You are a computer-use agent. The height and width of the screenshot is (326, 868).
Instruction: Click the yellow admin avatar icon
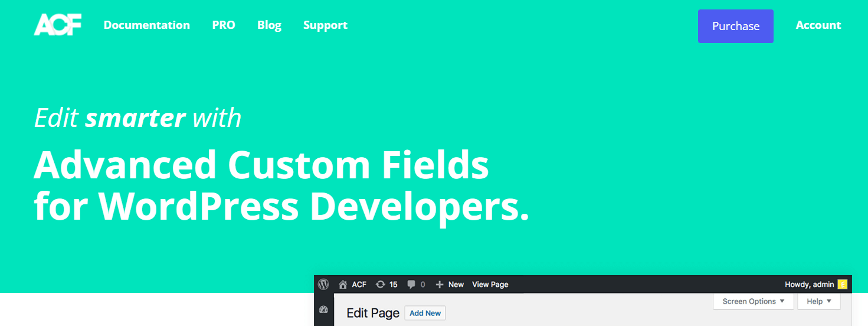pos(843,285)
